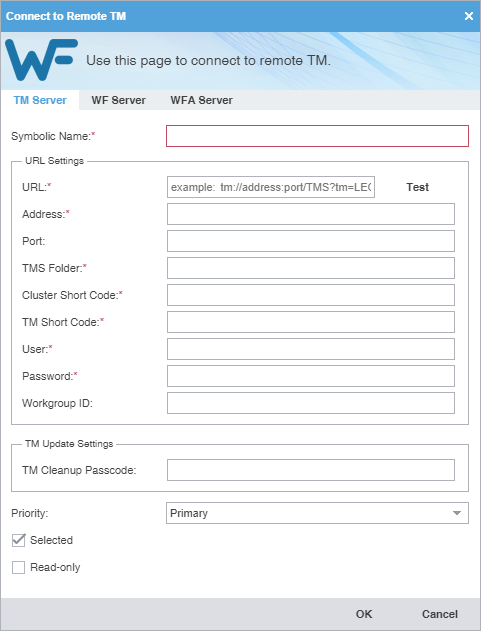Confirm the dialog with OK
The image size is (481, 631).
364,614
